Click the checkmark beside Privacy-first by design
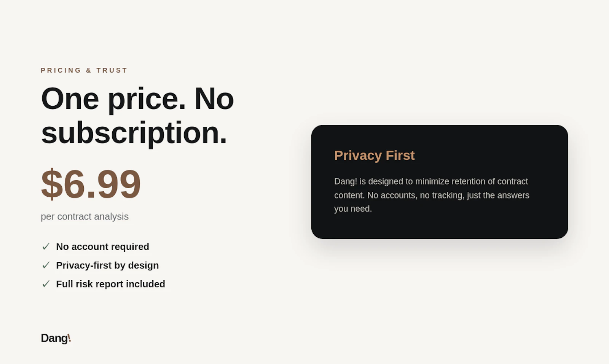The height and width of the screenshot is (364, 609). [x=46, y=265]
